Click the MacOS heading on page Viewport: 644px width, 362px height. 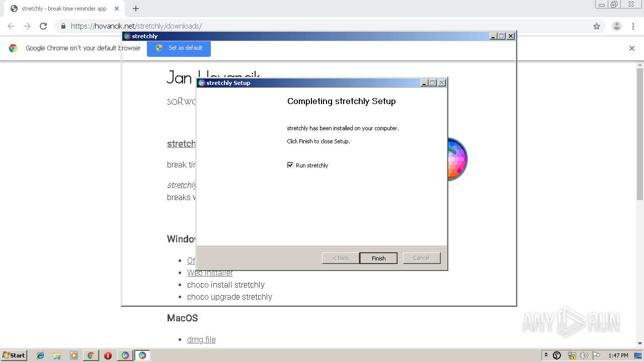pos(183,318)
